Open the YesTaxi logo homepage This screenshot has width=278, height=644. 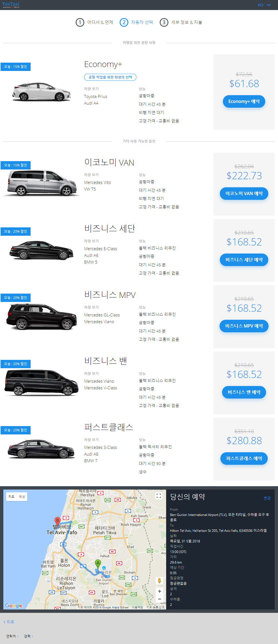pos(11,5)
